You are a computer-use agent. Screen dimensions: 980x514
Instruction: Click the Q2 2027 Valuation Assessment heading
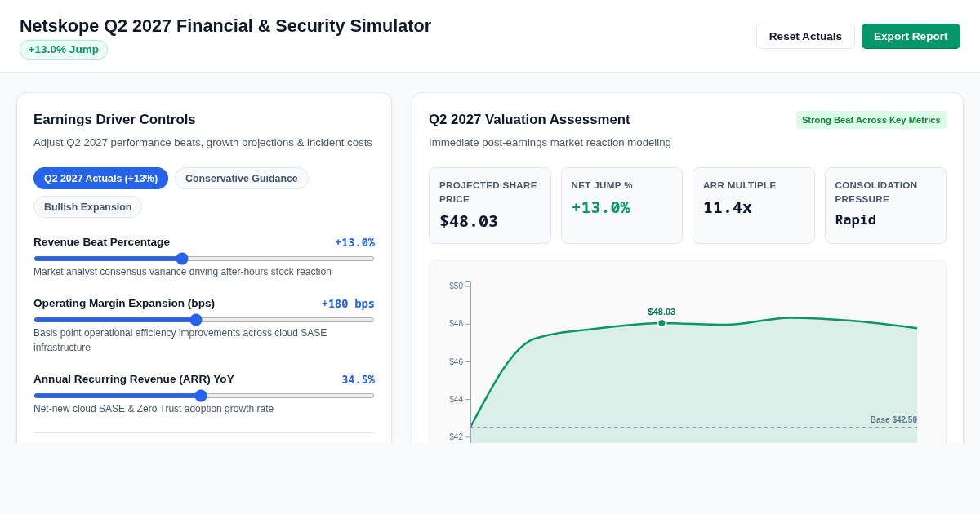point(529,120)
